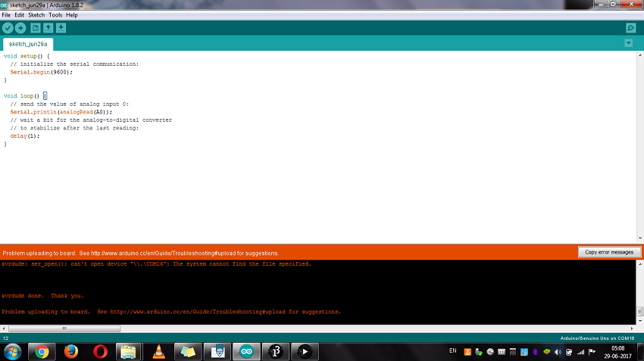Open the File menu

[6, 15]
